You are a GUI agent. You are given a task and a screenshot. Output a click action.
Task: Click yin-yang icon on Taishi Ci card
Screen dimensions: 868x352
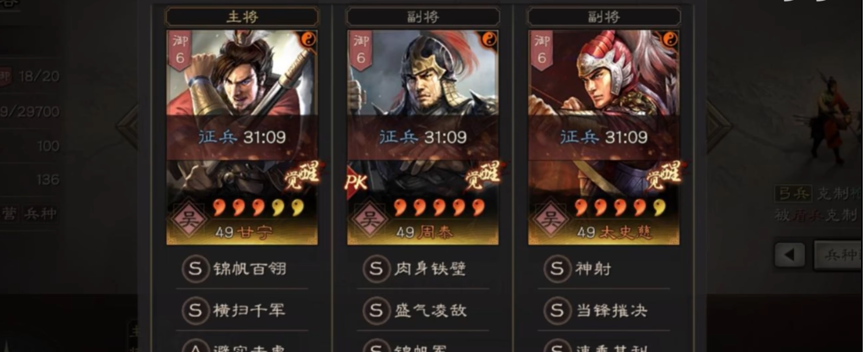(670, 39)
